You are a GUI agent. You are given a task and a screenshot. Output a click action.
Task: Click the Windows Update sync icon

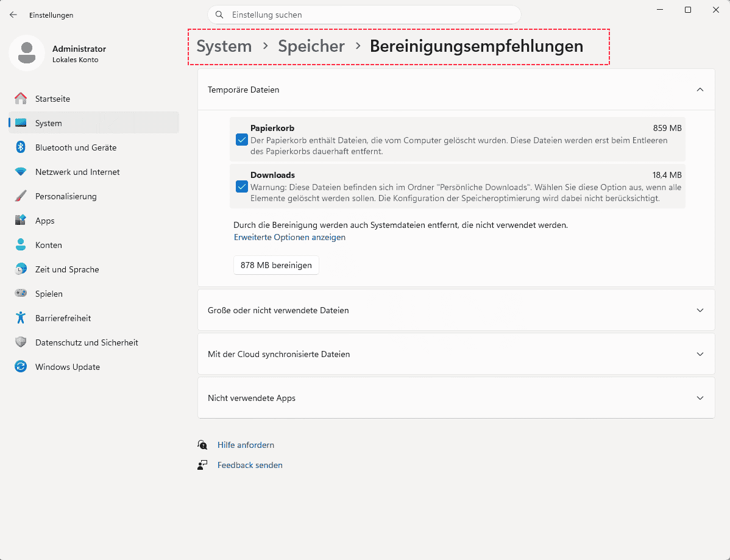[21, 366]
